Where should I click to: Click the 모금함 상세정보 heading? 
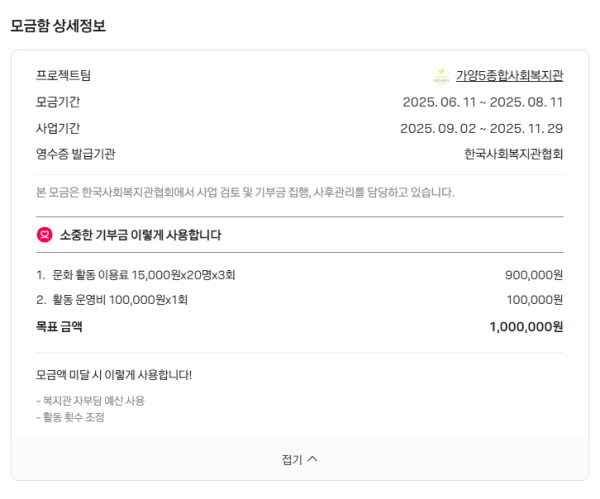pyautogui.click(x=58, y=26)
